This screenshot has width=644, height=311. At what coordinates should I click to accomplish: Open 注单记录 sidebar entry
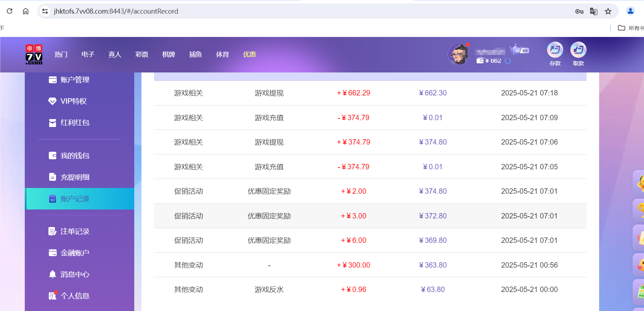point(75,231)
